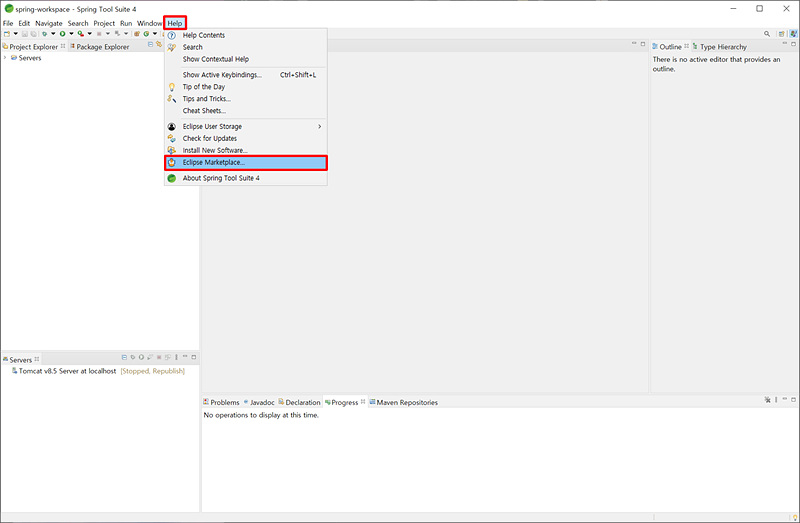Click the green Run button icon
Image resolution: width=800 pixels, height=523 pixels.
tap(62, 34)
